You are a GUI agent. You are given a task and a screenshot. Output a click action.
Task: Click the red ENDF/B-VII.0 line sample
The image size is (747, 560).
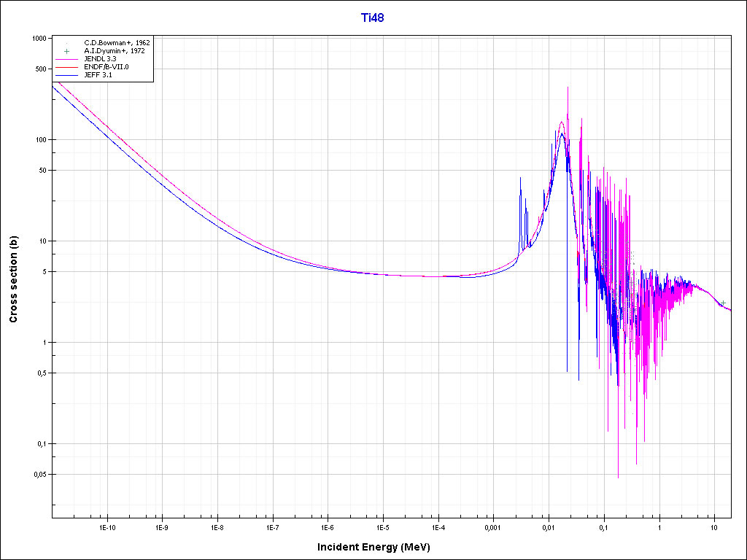tap(66, 67)
